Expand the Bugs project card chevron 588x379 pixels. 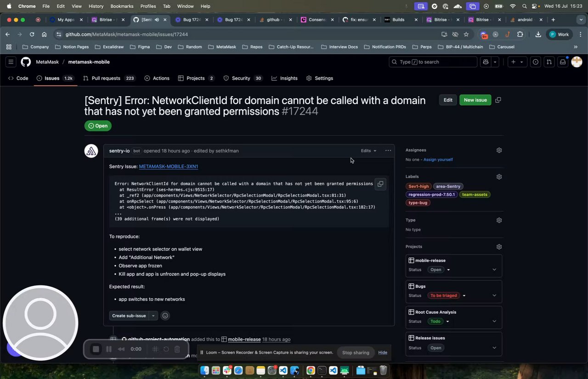click(494, 295)
